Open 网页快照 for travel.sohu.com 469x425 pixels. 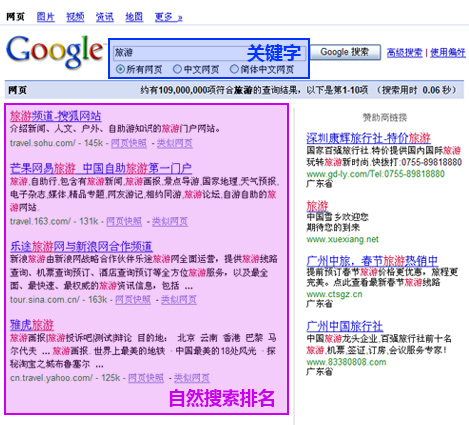click(129, 143)
